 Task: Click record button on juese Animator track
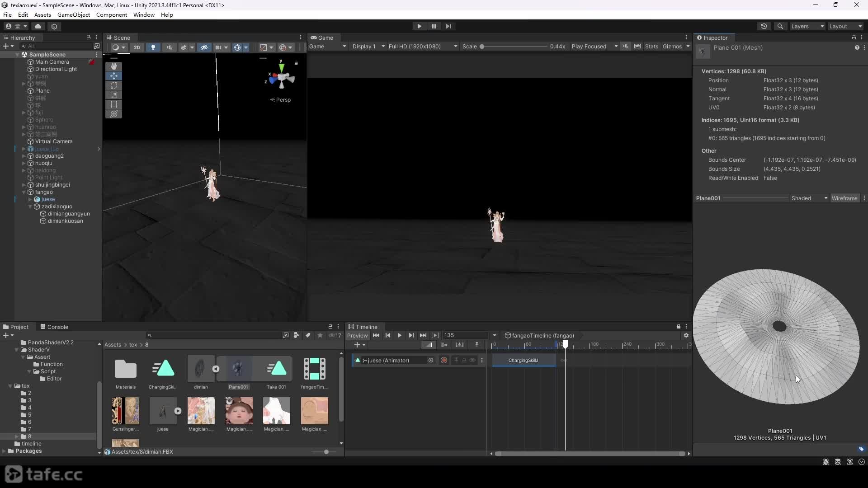click(444, 360)
